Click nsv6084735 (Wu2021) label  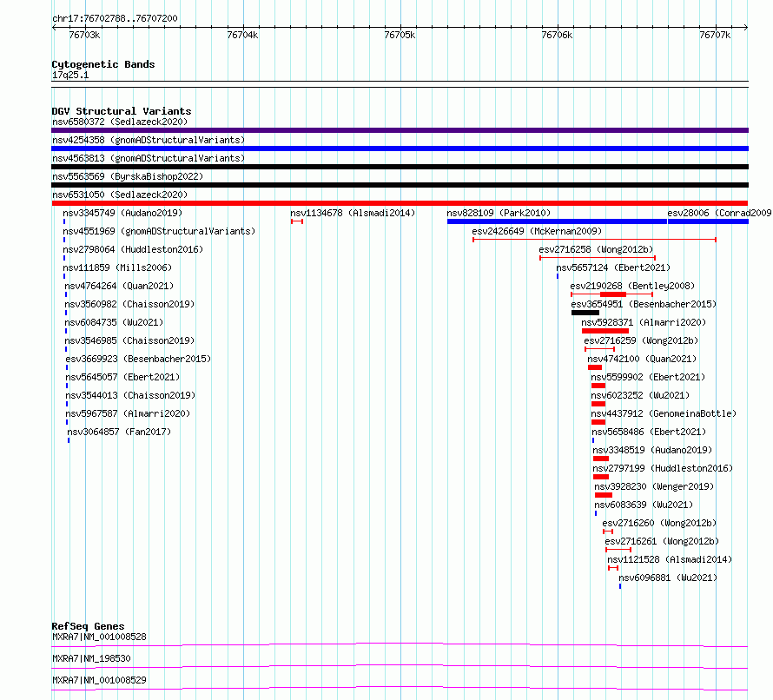coord(114,322)
